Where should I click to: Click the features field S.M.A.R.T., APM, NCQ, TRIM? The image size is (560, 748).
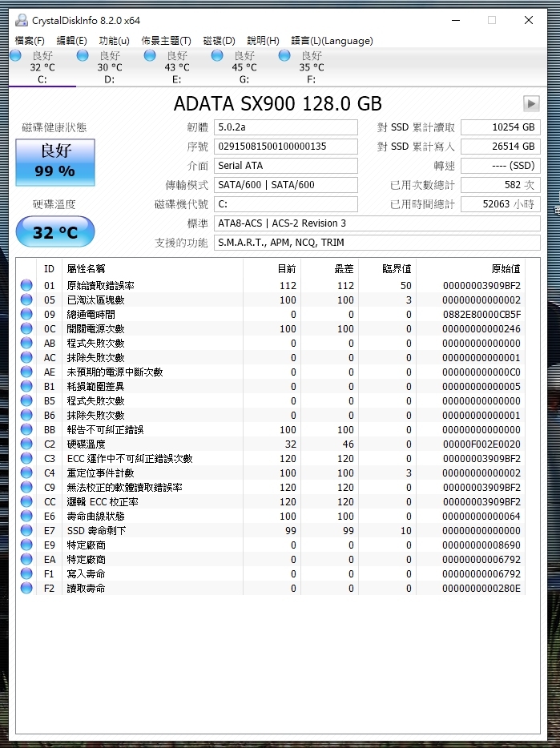[377, 243]
